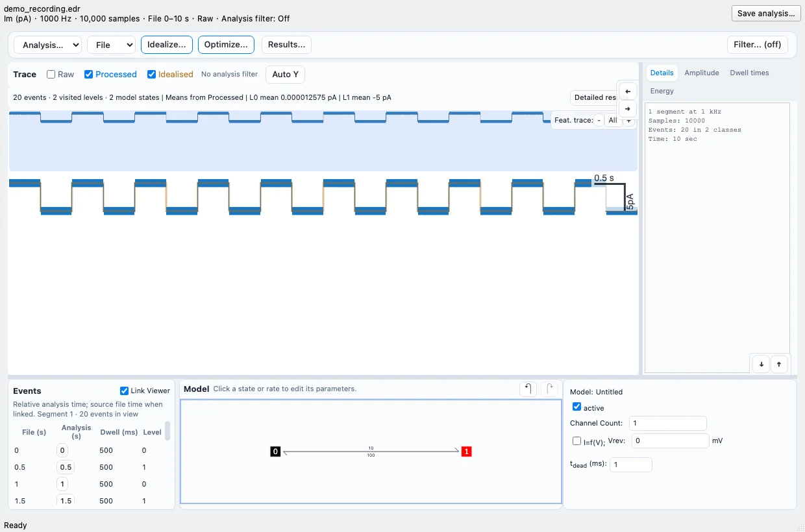Open the Analysis... dropdown
Viewport: 805px width, 532px height.
click(x=48, y=45)
